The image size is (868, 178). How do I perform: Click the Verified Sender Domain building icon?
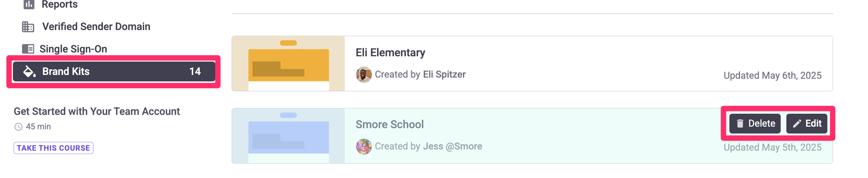tap(28, 27)
